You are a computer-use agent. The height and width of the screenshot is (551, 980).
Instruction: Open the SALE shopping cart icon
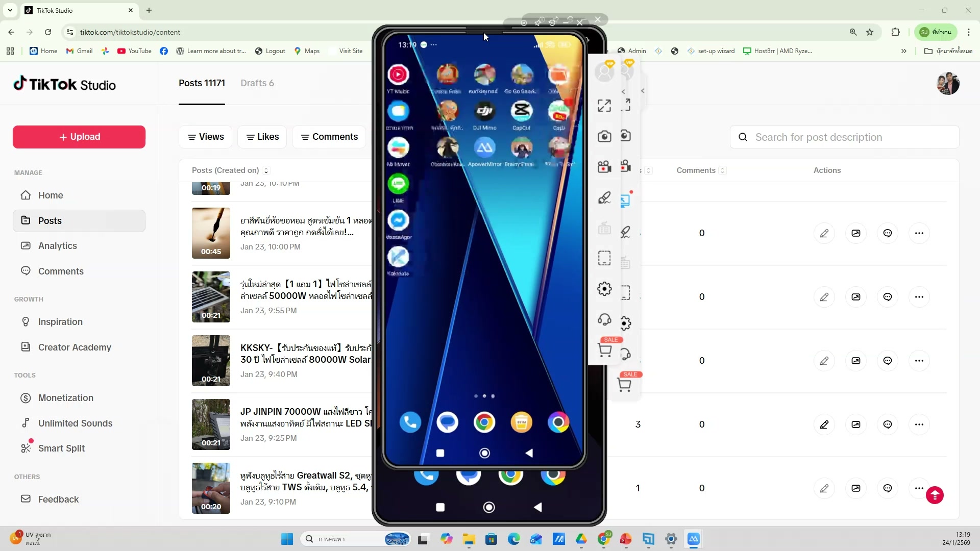pos(604,350)
